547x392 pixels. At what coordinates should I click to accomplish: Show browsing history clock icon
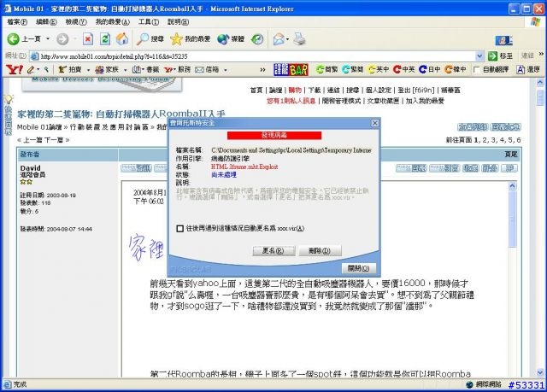[x=257, y=39]
